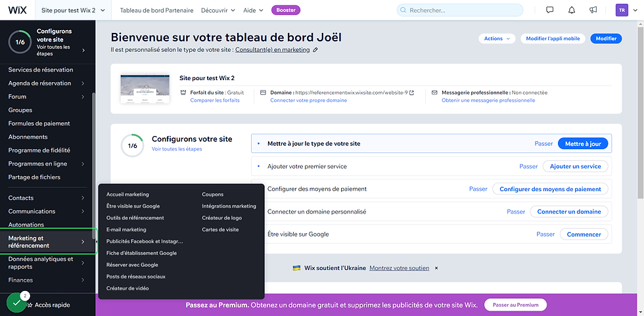The height and width of the screenshot is (316, 644).
Task: Click the 1/6 progress ring in the setup card
Action: click(x=132, y=146)
